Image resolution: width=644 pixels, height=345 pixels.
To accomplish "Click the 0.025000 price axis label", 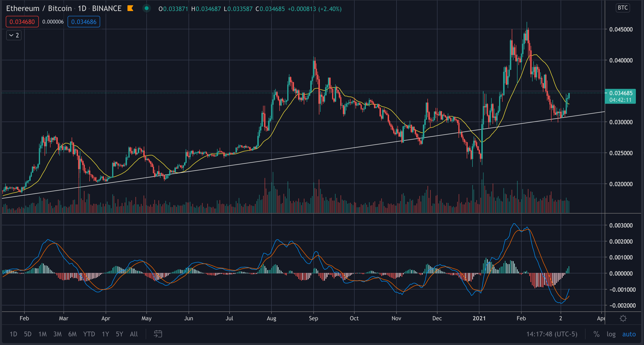I will click(x=621, y=153).
